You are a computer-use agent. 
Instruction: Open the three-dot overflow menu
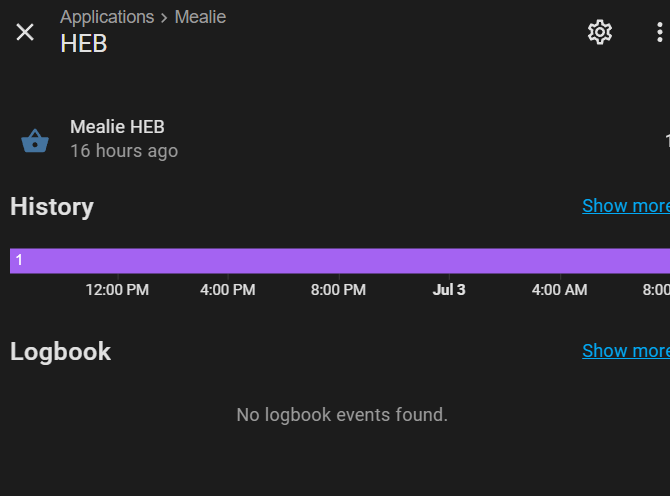coord(659,32)
